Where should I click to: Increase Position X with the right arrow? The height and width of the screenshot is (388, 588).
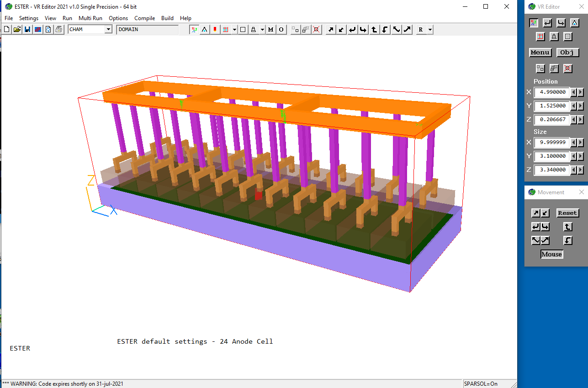[581, 92]
